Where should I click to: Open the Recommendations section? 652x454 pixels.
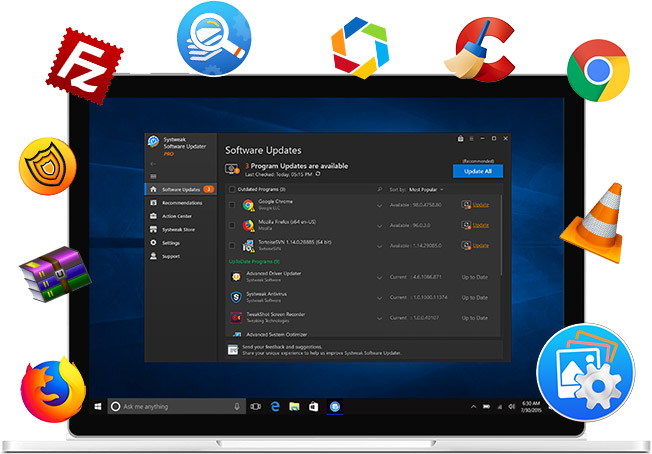tap(180, 203)
